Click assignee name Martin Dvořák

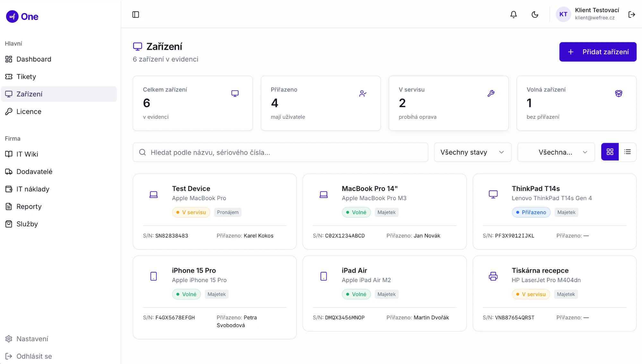431,317
